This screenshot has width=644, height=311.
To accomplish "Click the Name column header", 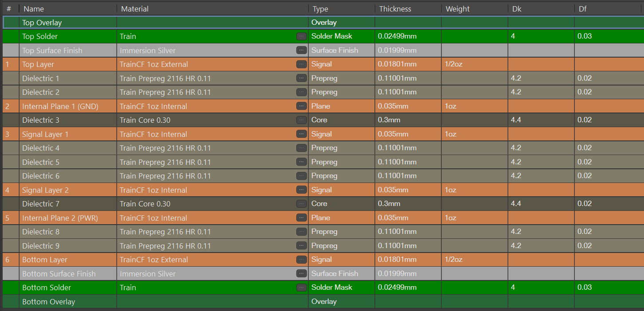I will (x=34, y=9).
